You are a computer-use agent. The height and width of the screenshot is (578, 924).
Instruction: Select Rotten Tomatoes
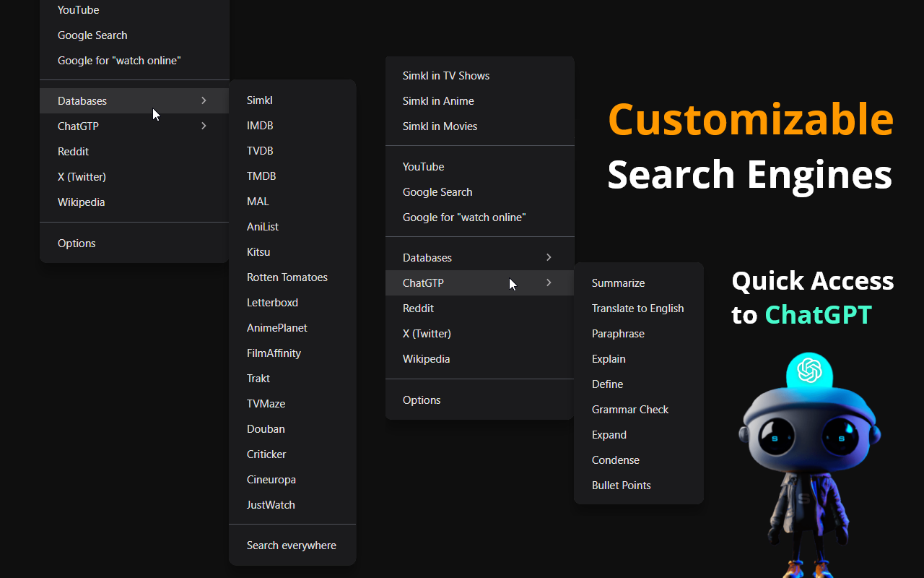point(287,277)
